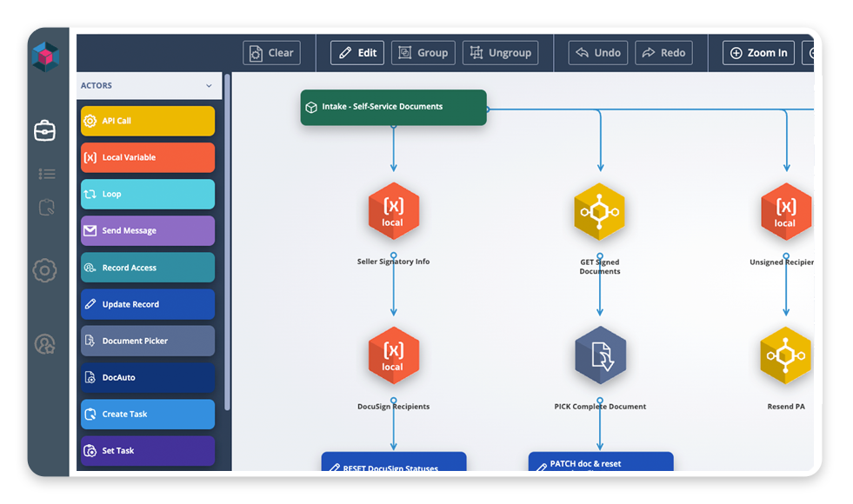Select the Intake - Self-Service Documents node
The width and height of the screenshot is (853, 504).
tap(393, 108)
